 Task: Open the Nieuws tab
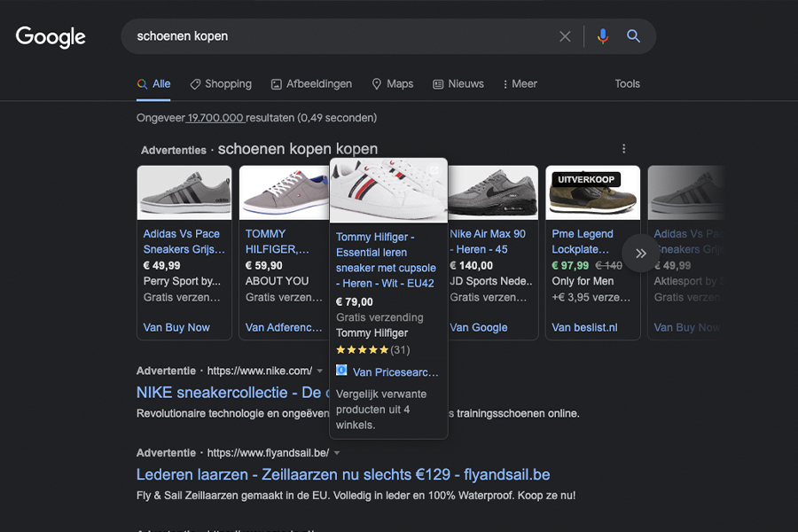point(458,83)
